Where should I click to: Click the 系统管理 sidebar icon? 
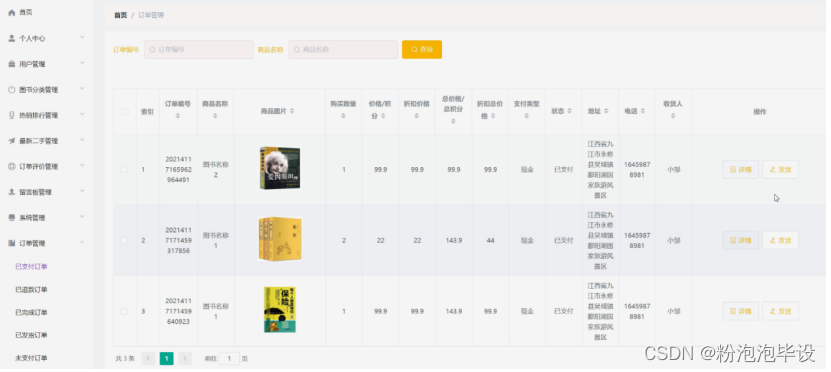(12, 218)
